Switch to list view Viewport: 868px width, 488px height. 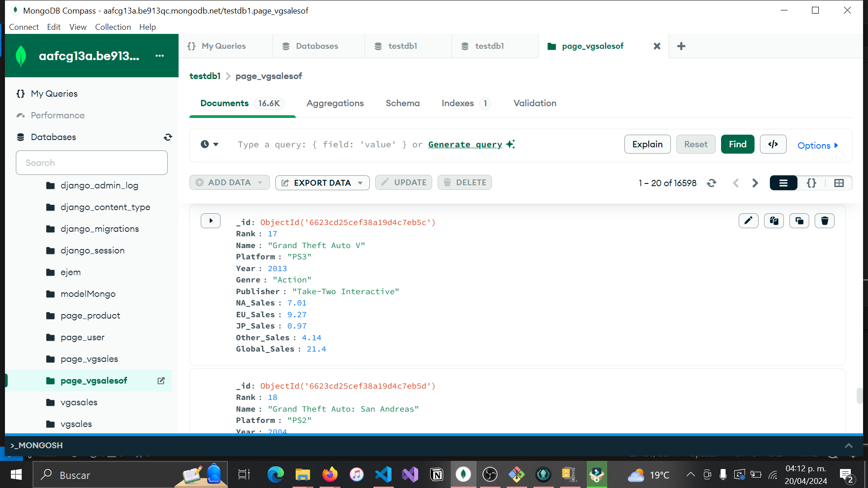pyautogui.click(x=783, y=183)
